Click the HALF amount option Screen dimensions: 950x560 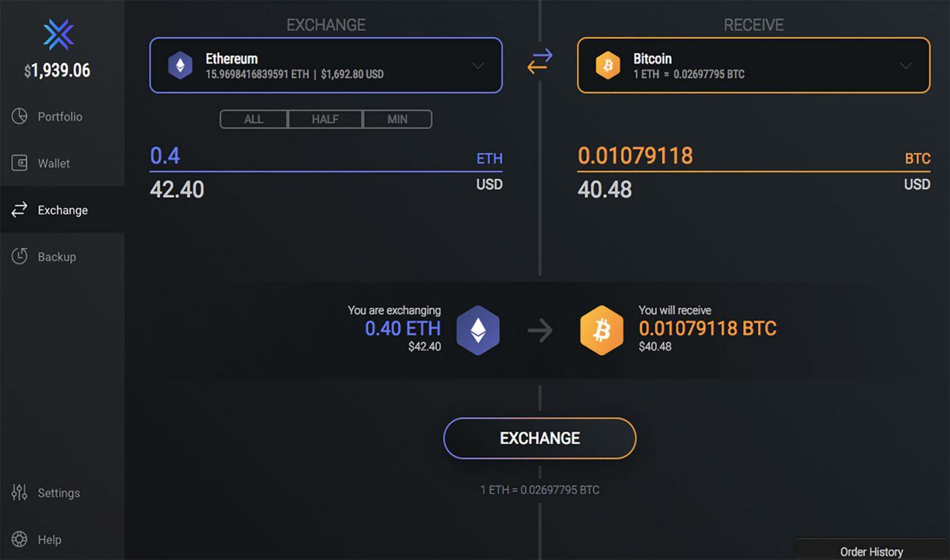[325, 119]
